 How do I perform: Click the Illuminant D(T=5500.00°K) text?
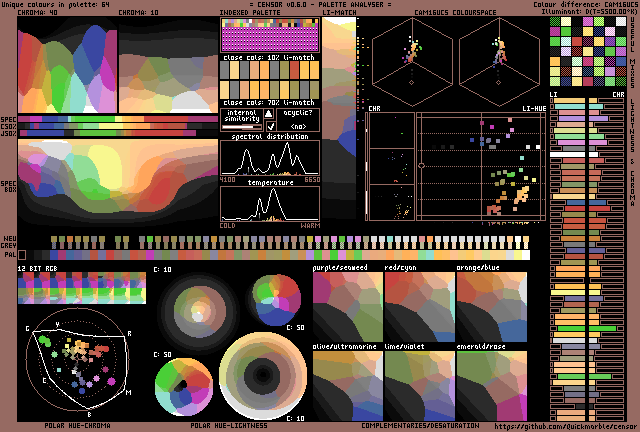coord(589,12)
